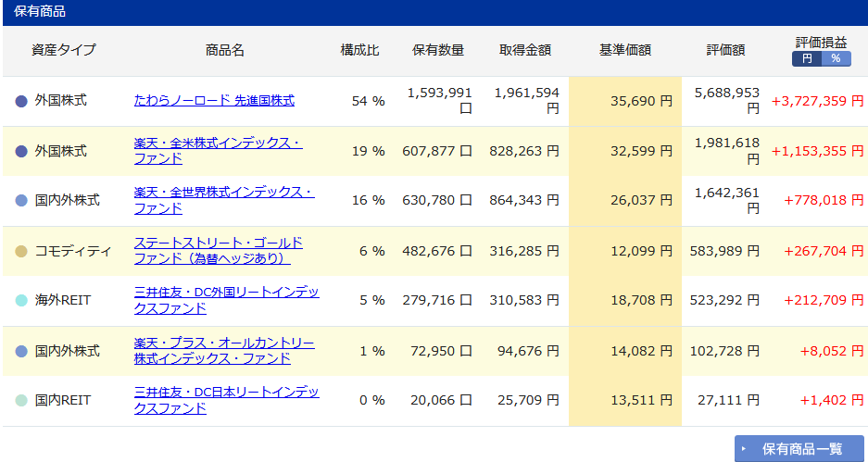868x462 pixels.
Task: Click color dot beside 海外REIT
Action: point(21,300)
